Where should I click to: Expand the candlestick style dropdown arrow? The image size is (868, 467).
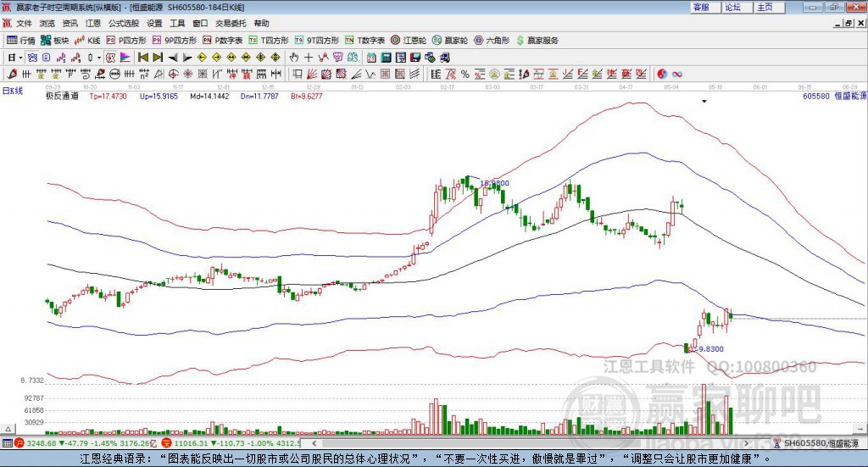tap(99, 58)
